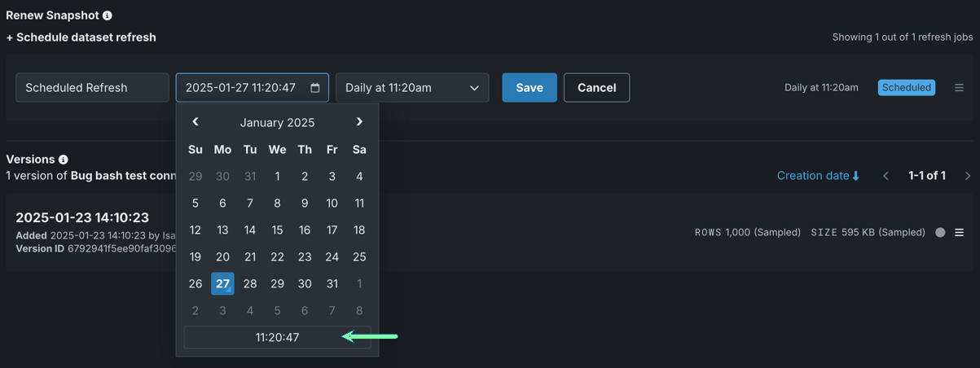Image resolution: width=980 pixels, height=368 pixels.
Task: Click the Renew Snapshot info icon
Action: pos(108,15)
